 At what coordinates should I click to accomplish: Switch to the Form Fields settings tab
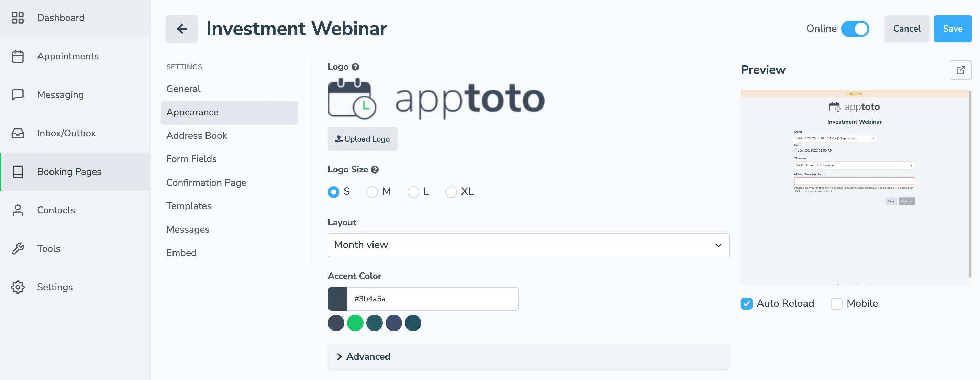tap(191, 159)
